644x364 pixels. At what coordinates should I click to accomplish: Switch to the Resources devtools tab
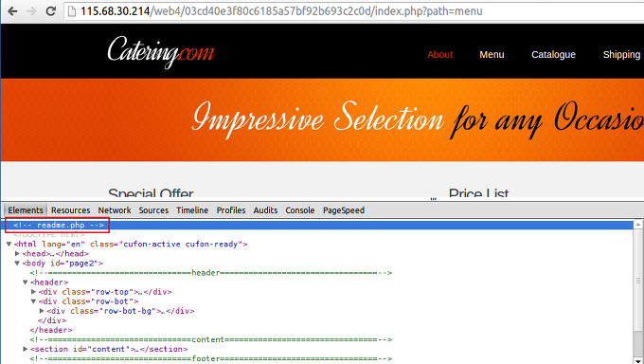coord(71,210)
